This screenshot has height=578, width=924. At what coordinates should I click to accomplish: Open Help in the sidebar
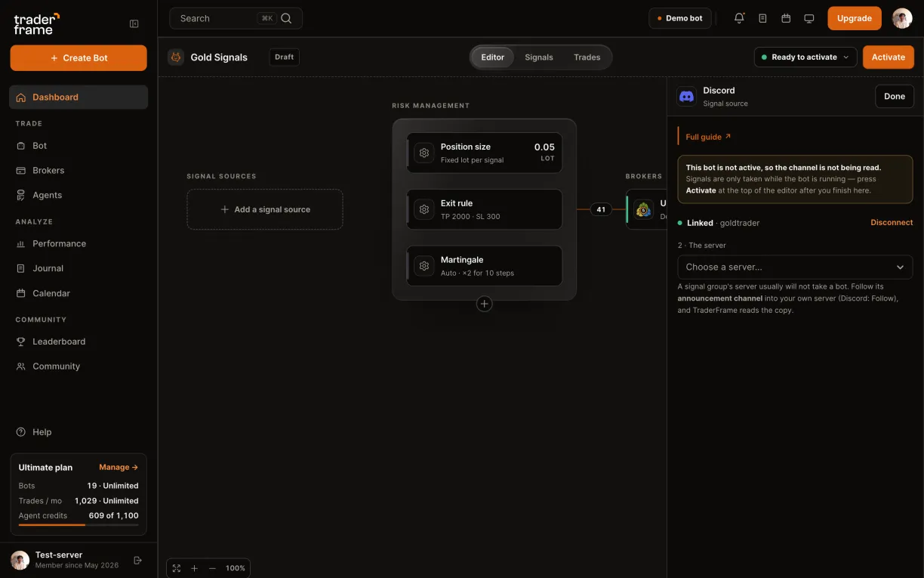tap(79, 432)
